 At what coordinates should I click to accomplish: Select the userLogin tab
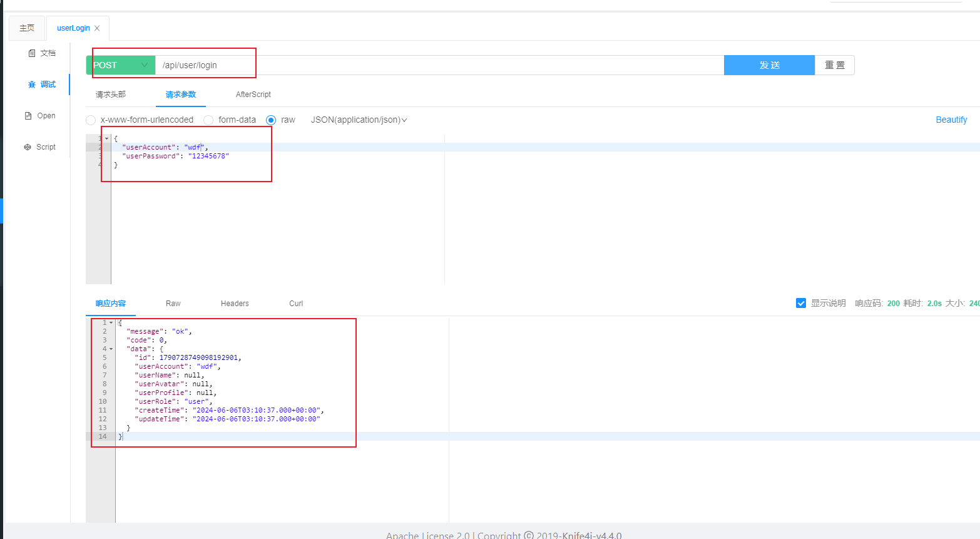point(73,28)
